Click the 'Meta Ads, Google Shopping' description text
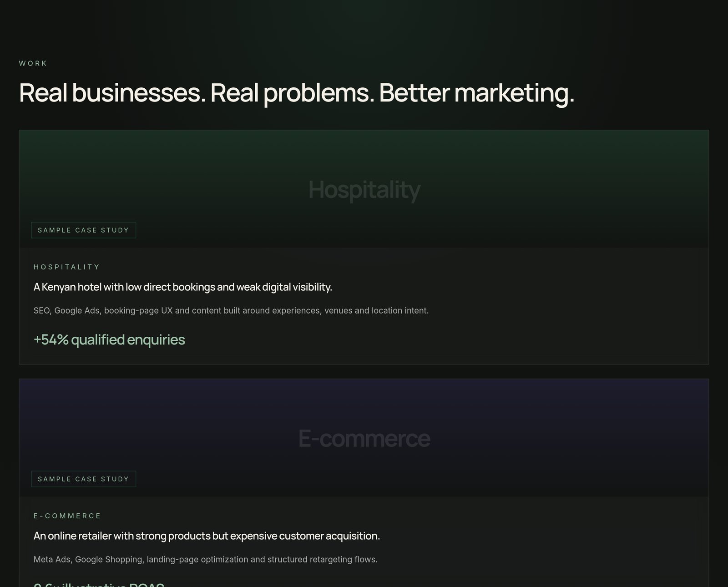 click(x=206, y=560)
